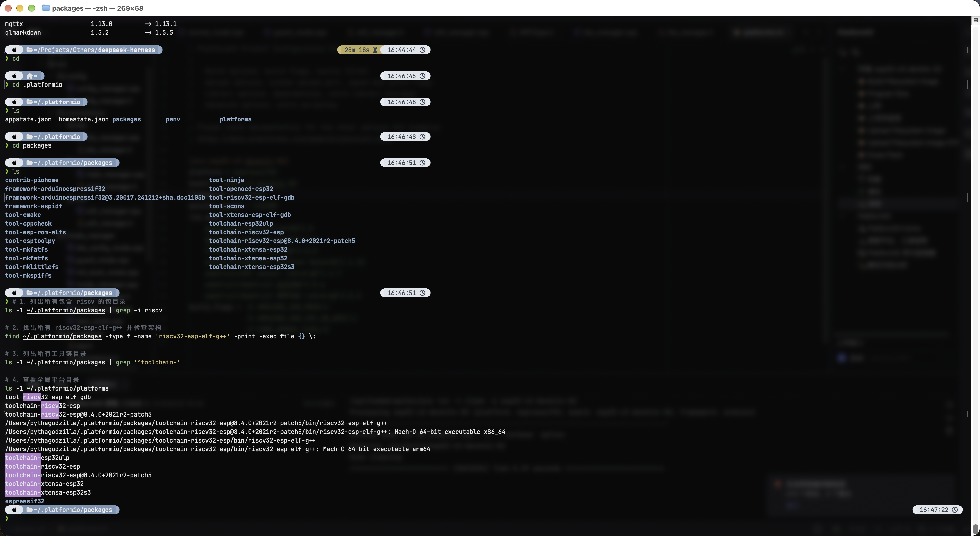Click the output line ending in 'executable arm64'
The height and width of the screenshot is (536, 980).
[218, 449]
